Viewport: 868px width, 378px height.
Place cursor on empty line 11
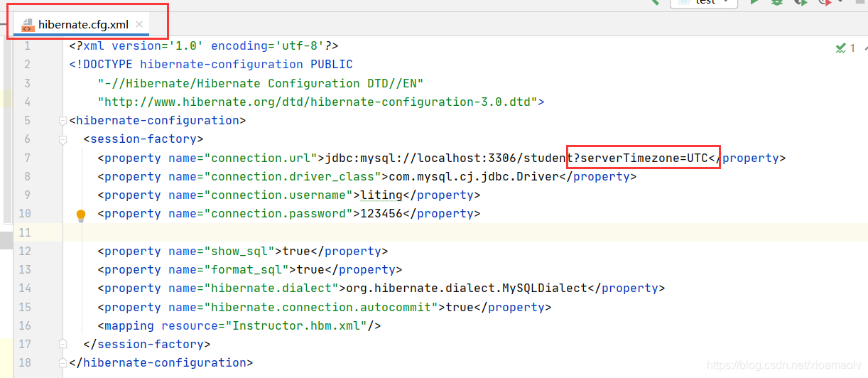pyautogui.click(x=465, y=232)
